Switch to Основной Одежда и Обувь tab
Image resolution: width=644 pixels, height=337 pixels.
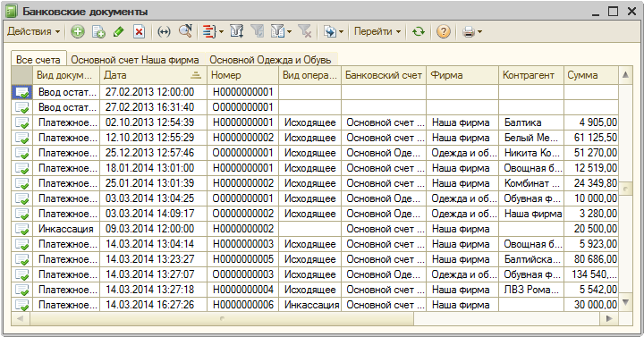(270, 60)
